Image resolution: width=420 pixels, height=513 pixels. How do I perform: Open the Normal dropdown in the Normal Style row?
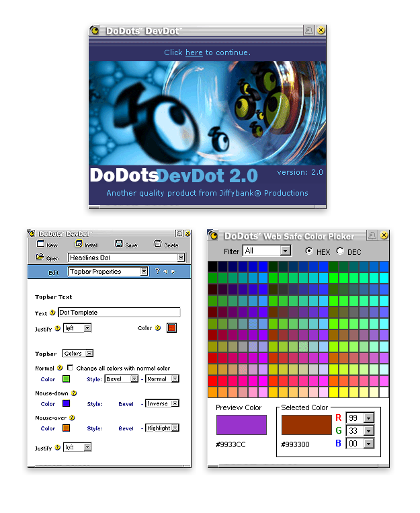point(162,379)
